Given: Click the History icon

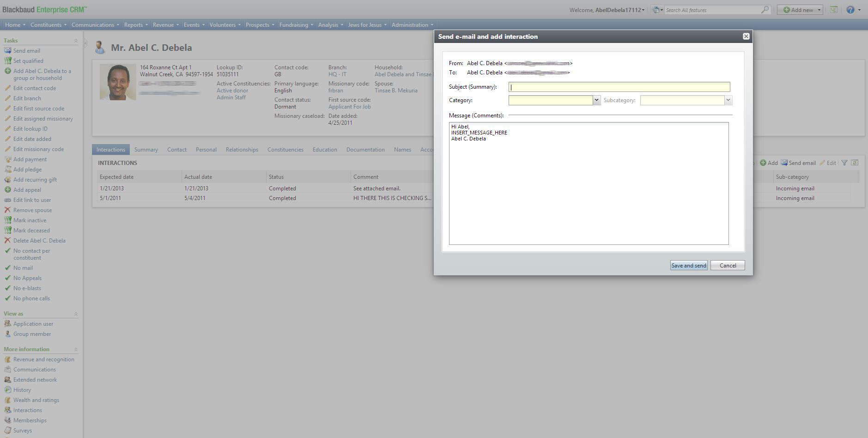Looking at the screenshot, I should (x=7, y=390).
